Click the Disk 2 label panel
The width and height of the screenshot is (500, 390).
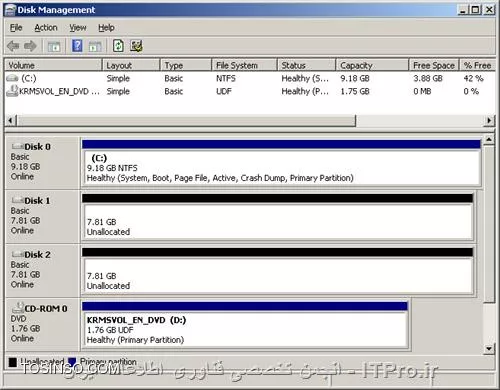pyautogui.click(x=43, y=270)
